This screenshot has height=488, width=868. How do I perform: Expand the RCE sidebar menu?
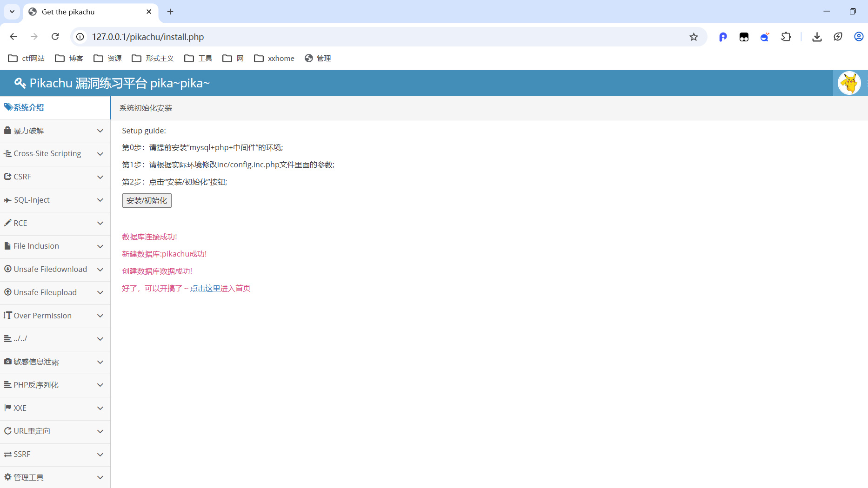click(x=55, y=224)
